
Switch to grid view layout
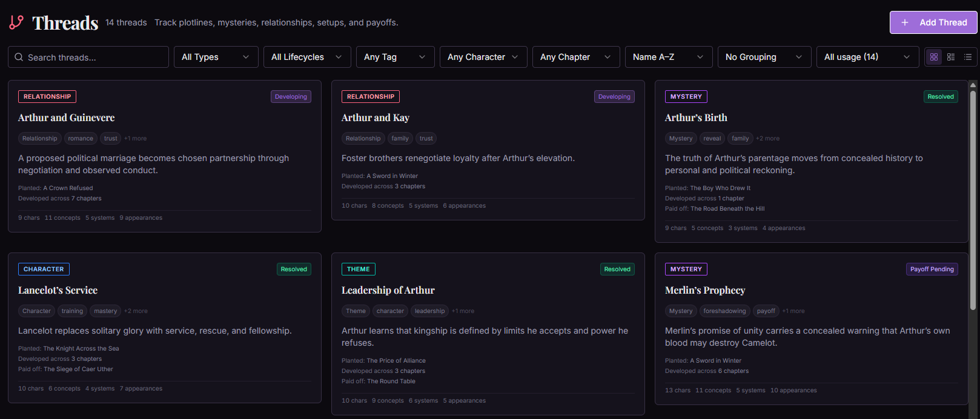coord(934,57)
